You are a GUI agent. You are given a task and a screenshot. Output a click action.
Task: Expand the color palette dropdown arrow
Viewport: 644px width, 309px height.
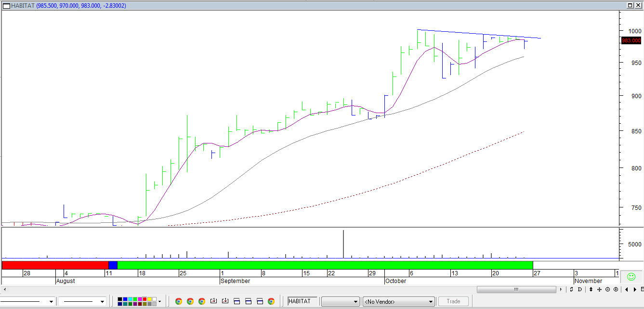tap(159, 301)
